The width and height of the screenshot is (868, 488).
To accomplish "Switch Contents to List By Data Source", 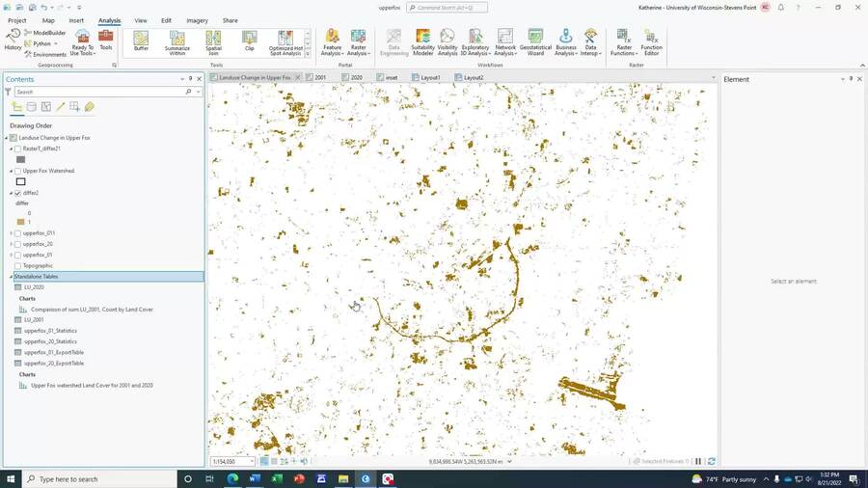I will pos(32,107).
